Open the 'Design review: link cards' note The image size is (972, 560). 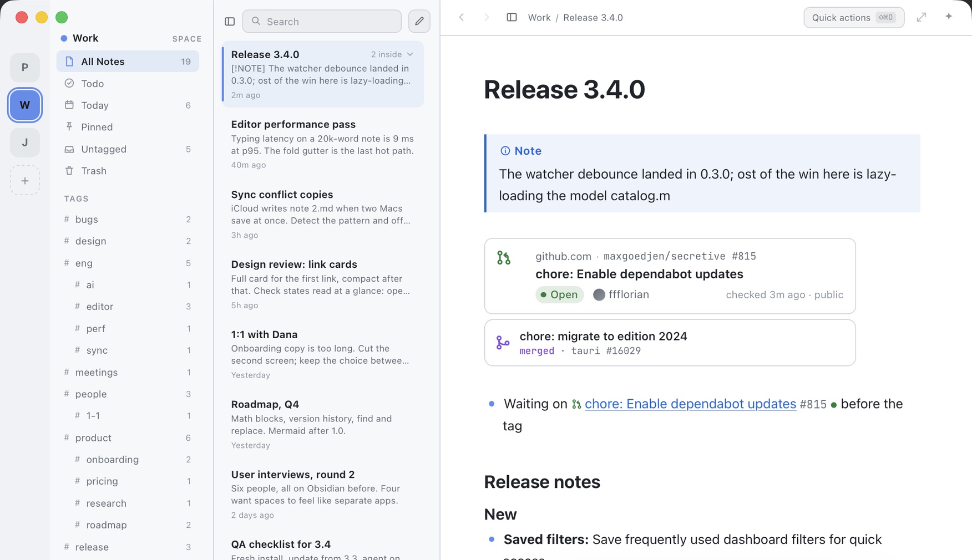pos(323,284)
